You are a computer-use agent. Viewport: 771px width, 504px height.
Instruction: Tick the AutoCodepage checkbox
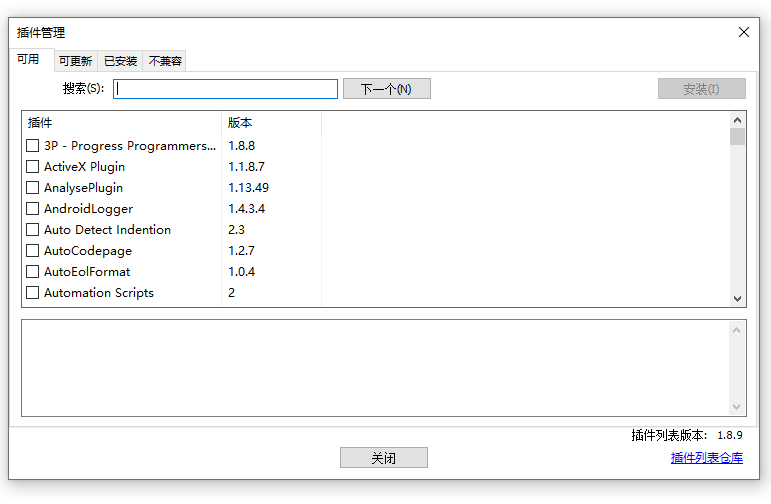coord(32,251)
